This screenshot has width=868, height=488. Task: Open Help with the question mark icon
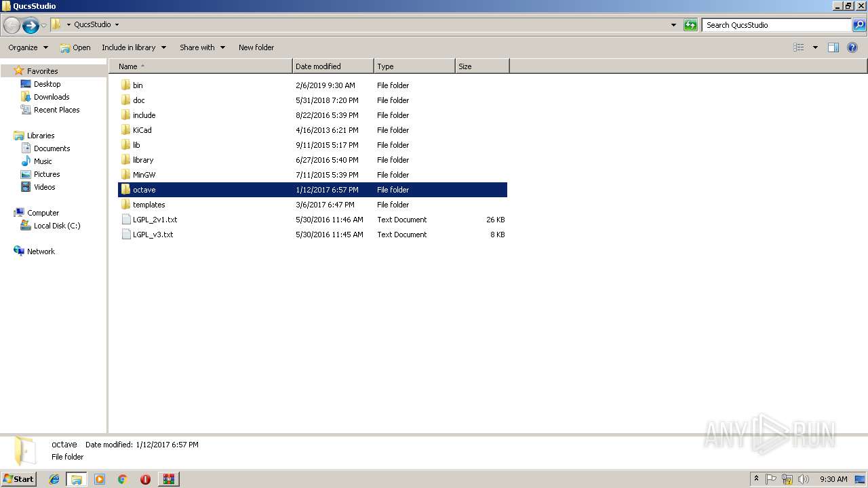point(853,47)
